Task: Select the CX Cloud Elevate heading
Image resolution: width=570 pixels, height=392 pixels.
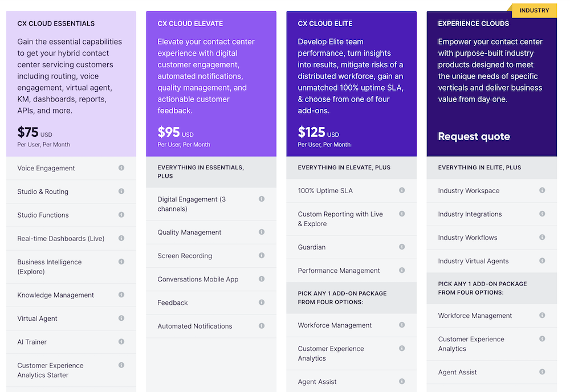Action: pyautogui.click(x=190, y=23)
